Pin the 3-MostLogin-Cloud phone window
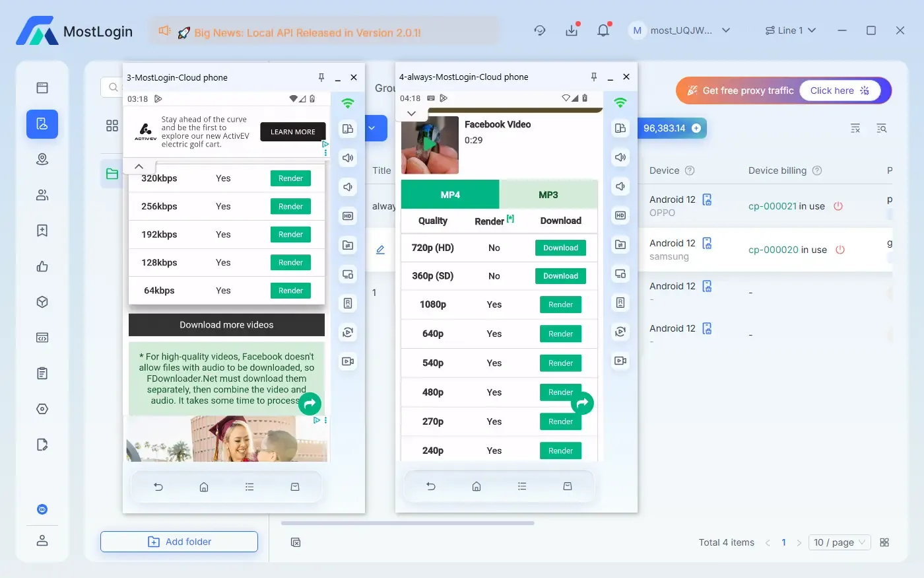The height and width of the screenshot is (578, 924). pos(321,77)
